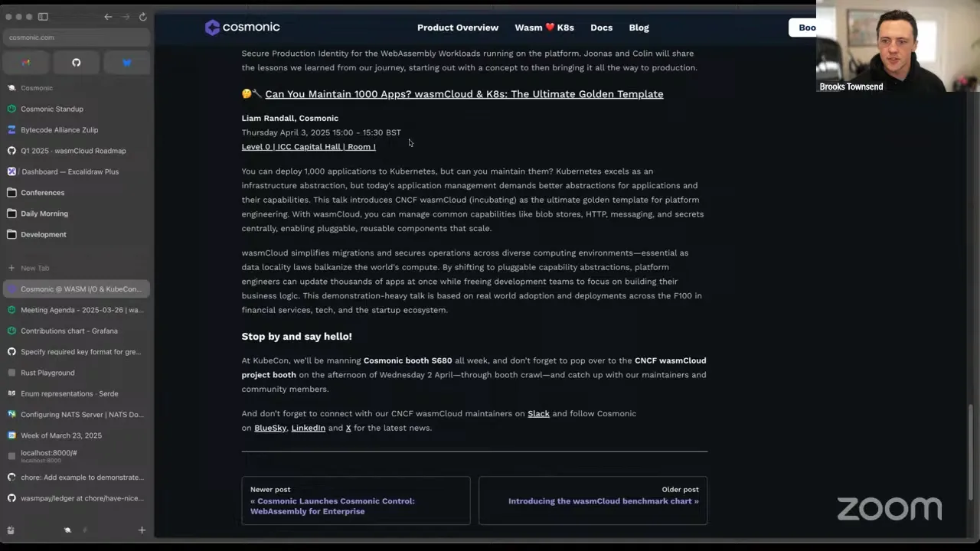Viewport: 980px width, 551px height.
Task: Click the 'Thursday April 3, 2025 15:00 - 15:30 BST' text
Action: 322,132
